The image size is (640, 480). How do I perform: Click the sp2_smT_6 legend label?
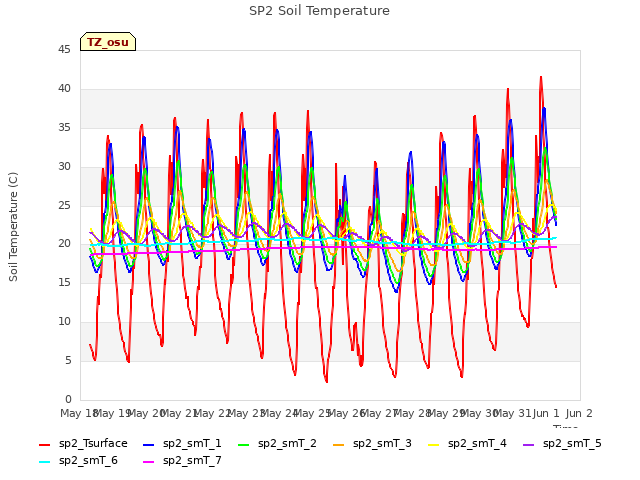tap(88, 461)
